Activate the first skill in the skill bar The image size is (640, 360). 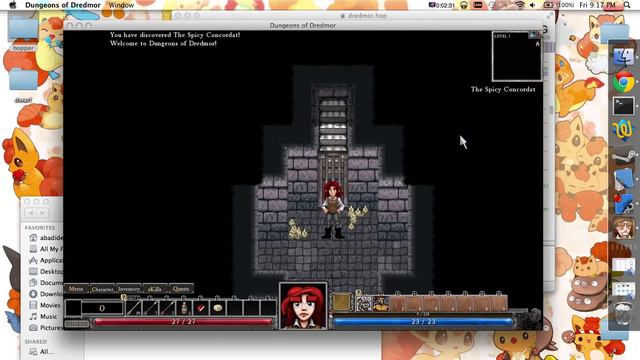coord(363,304)
